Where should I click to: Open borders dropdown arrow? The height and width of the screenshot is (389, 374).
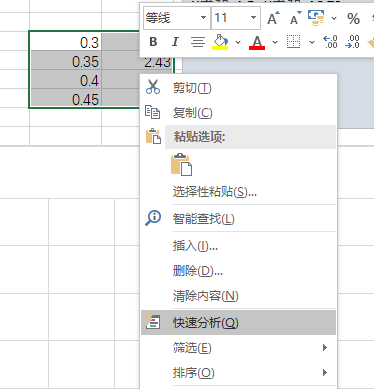(312, 42)
